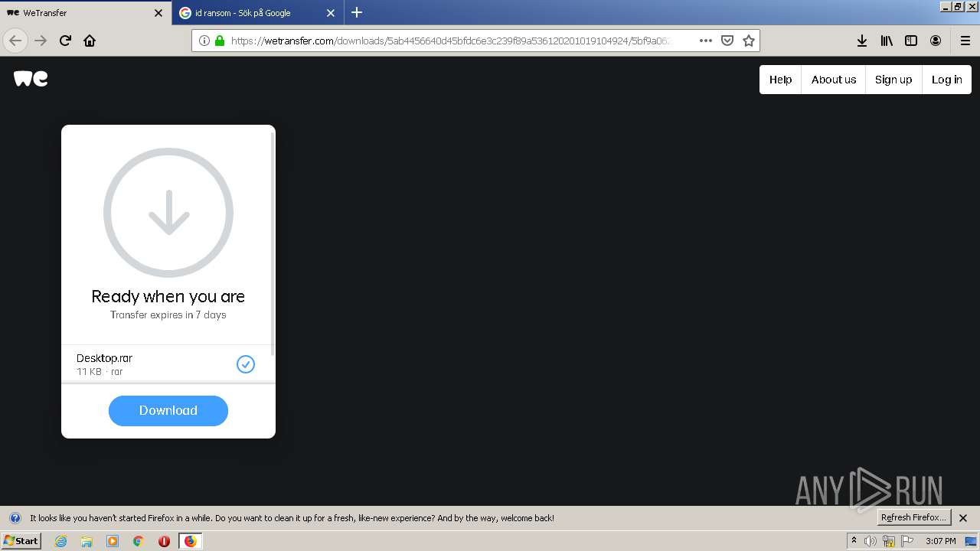980x551 pixels.
Task: Click the notification bar question mark icon
Action: (x=15, y=518)
